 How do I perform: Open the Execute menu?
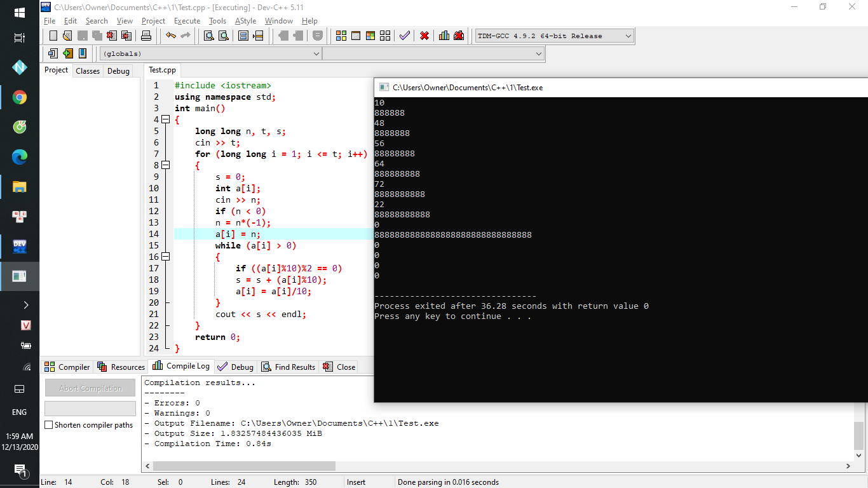click(x=187, y=21)
